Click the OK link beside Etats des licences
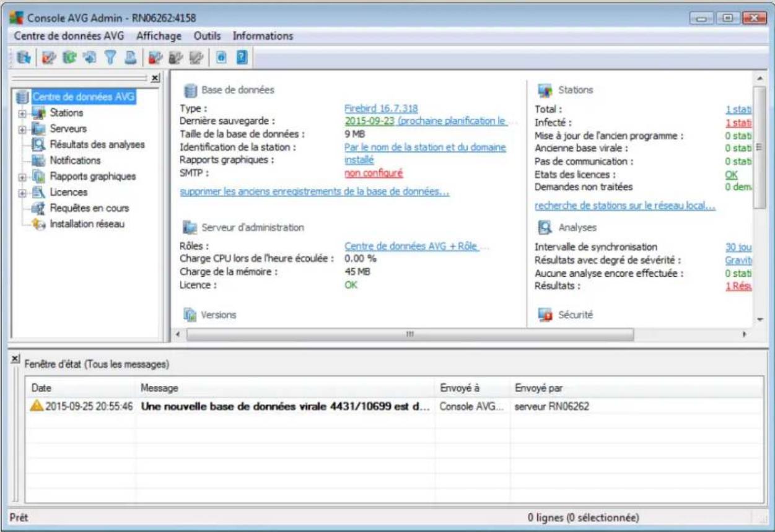Viewport: 775px width, 532px height. [731, 174]
